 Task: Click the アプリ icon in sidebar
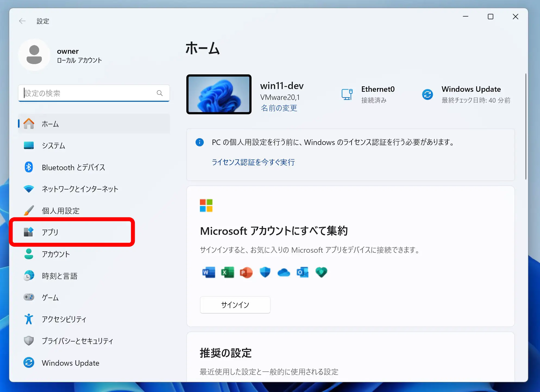pyautogui.click(x=29, y=232)
